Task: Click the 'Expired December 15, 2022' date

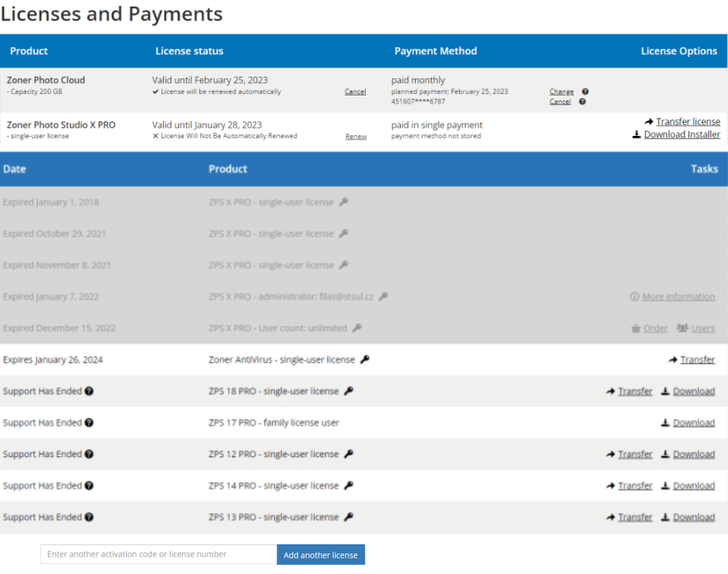Action: point(59,329)
